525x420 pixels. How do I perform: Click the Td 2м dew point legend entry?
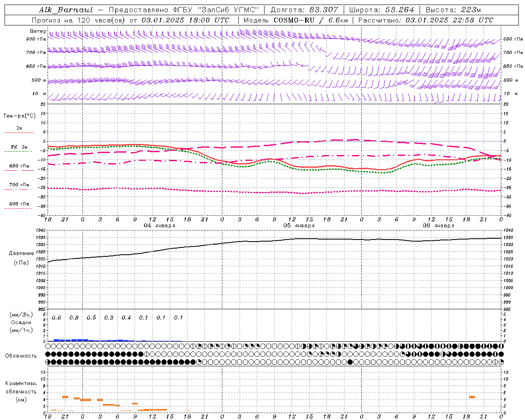pyautogui.click(x=19, y=147)
